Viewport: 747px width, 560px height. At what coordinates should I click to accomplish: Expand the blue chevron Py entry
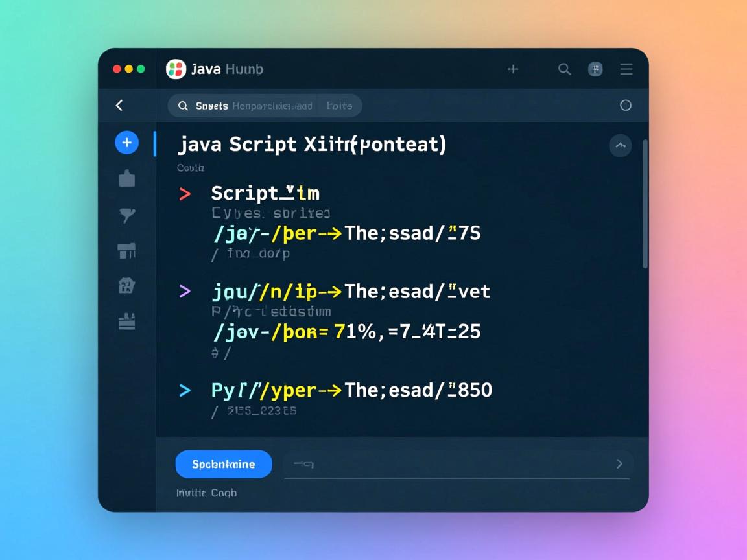(185, 390)
